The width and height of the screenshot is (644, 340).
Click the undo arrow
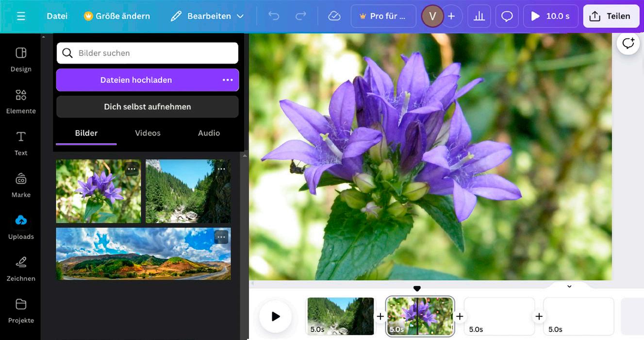(x=274, y=16)
